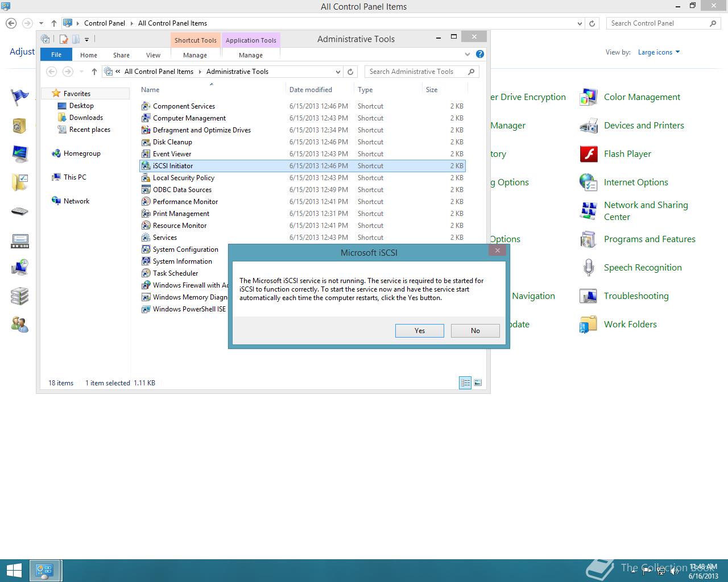Switch to the Share ribbon tab
728x582 pixels.
pos(121,55)
